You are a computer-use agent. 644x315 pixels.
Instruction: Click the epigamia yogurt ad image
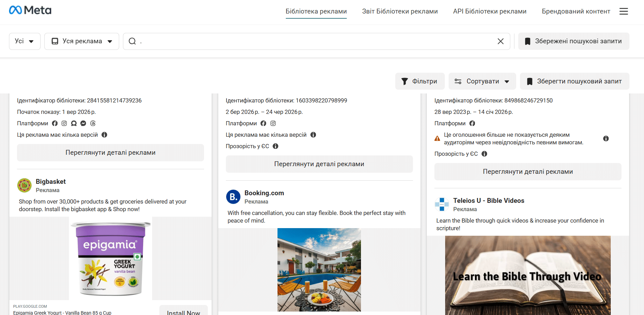(111, 258)
